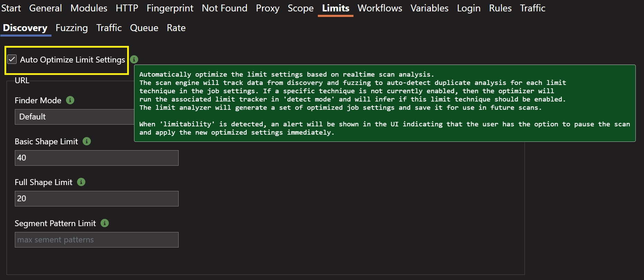Click the Segment Pattern Limit info icon
644x280 pixels.
[x=105, y=223]
